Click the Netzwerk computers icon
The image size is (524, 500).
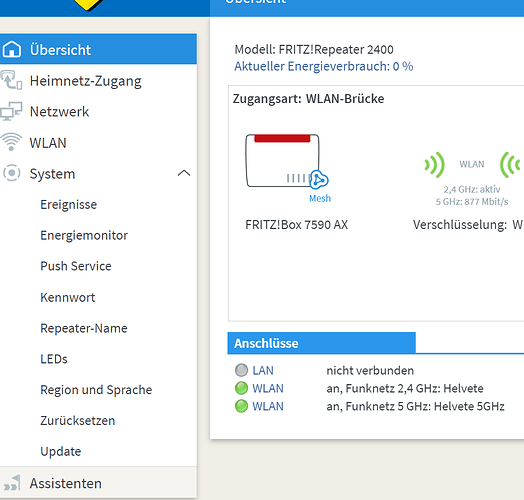point(11,111)
